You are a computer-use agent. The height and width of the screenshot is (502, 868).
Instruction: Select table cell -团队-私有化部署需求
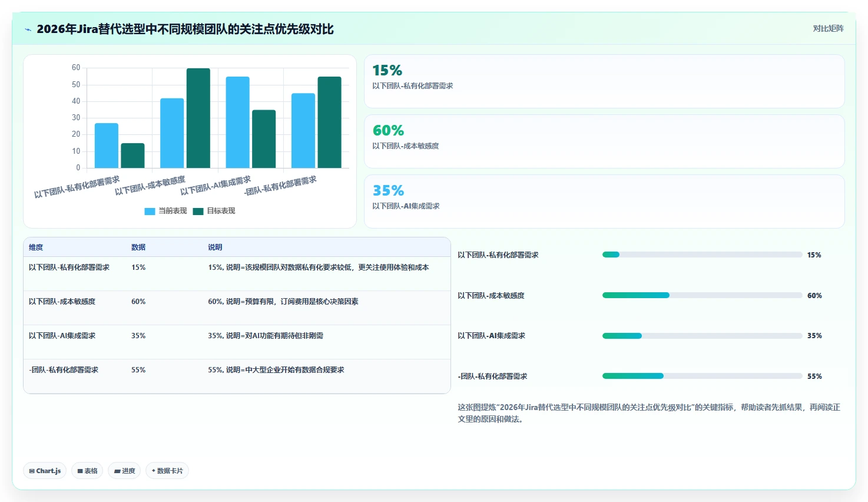(64, 370)
